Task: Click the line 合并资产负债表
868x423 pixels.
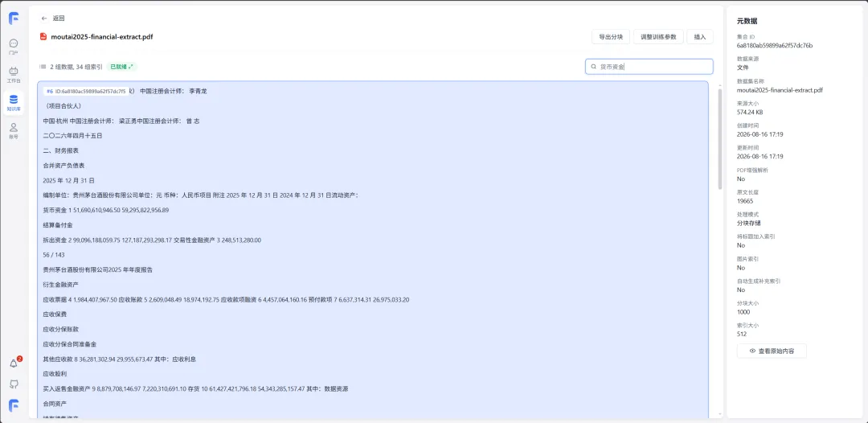Action: click(63, 166)
